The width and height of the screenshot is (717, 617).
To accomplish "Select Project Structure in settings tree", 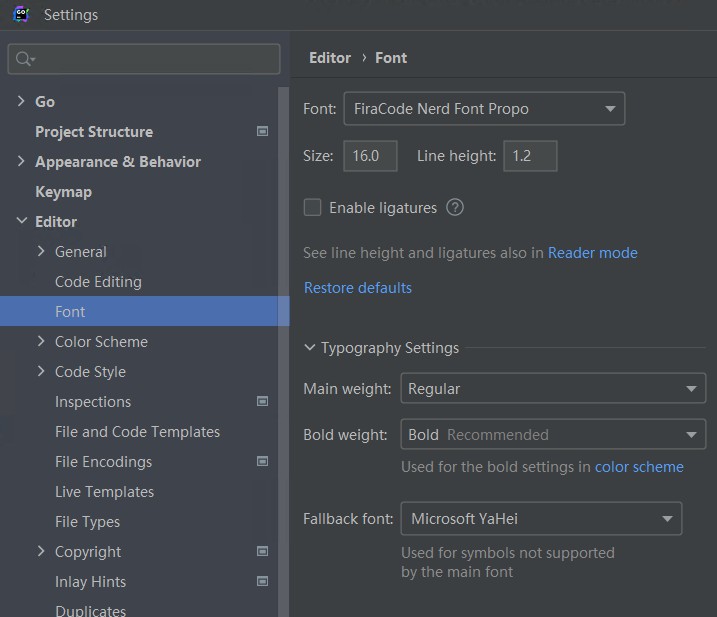I will (94, 132).
